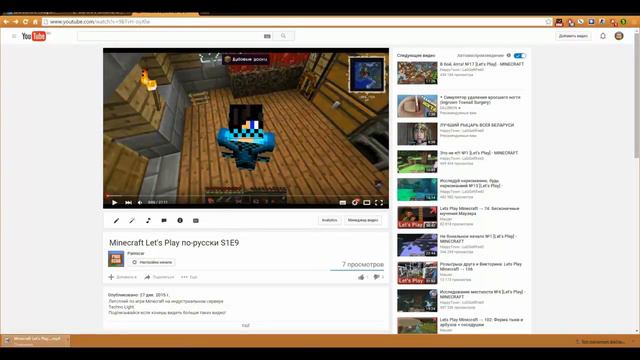The image size is (640, 360).
Task: Seek on the video progress bar
Action: pos(246,196)
